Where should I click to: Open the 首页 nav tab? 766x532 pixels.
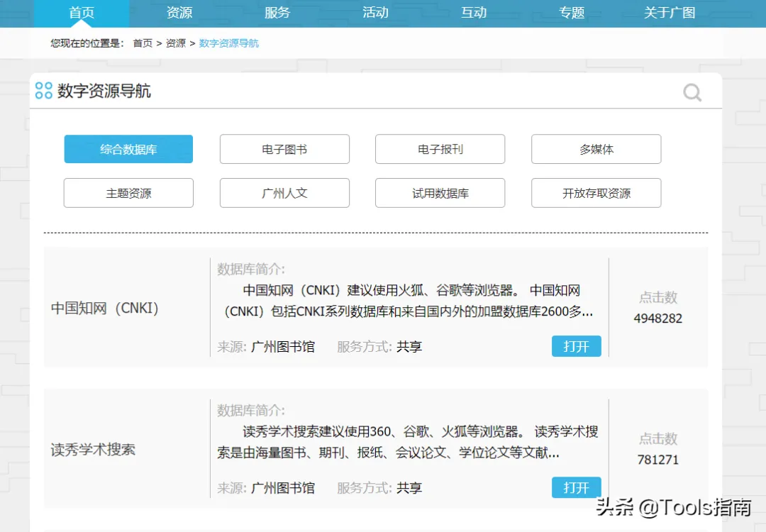coord(82,13)
